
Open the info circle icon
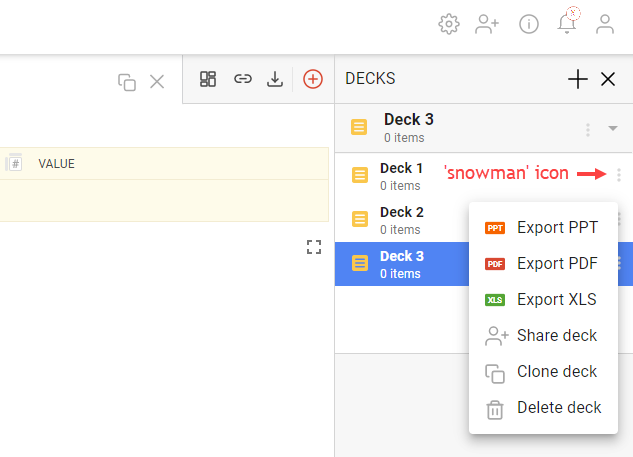coord(529,24)
